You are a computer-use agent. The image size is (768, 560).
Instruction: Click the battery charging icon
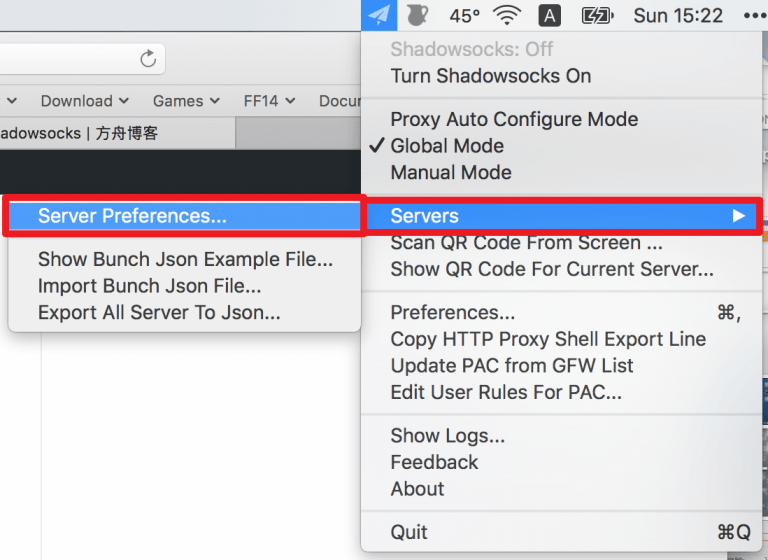(x=597, y=16)
